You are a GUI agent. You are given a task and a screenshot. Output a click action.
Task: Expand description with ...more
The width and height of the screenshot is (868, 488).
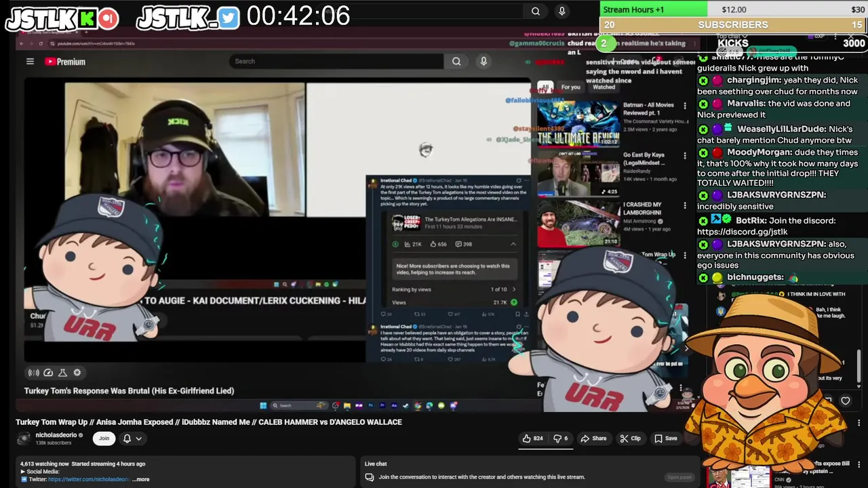point(141,479)
